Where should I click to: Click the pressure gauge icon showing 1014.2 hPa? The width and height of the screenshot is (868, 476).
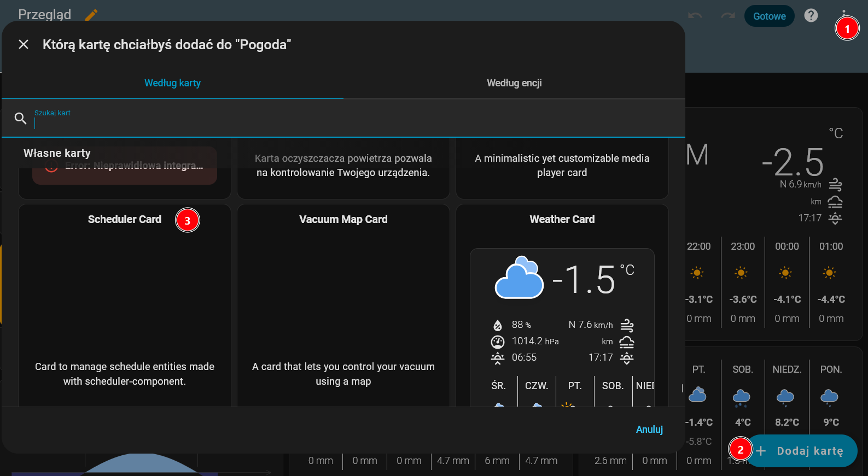(498, 342)
